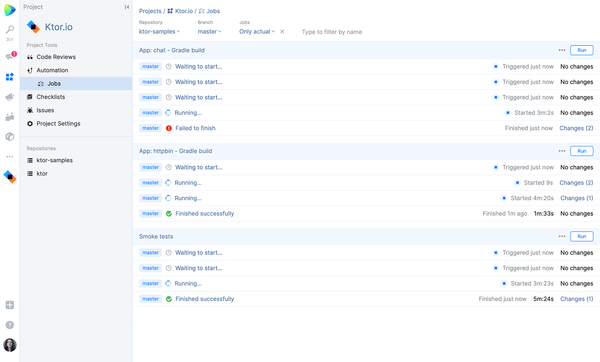
Task: Run the App: chat Gradle build job
Action: [x=582, y=50]
